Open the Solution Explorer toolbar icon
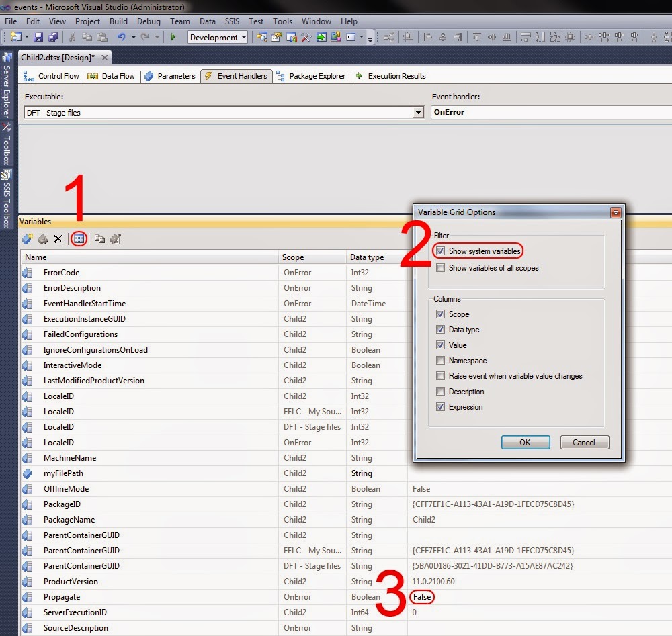This screenshot has width=672, height=636. click(261, 37)
